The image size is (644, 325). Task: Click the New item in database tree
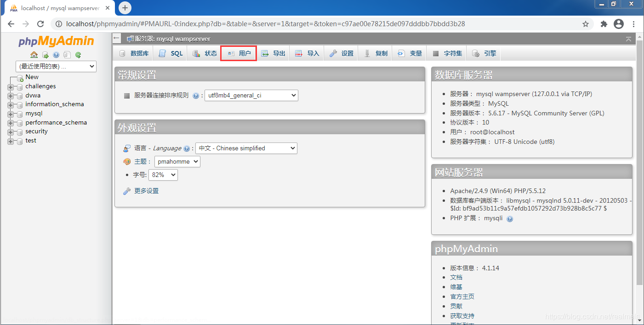(32, 77)
